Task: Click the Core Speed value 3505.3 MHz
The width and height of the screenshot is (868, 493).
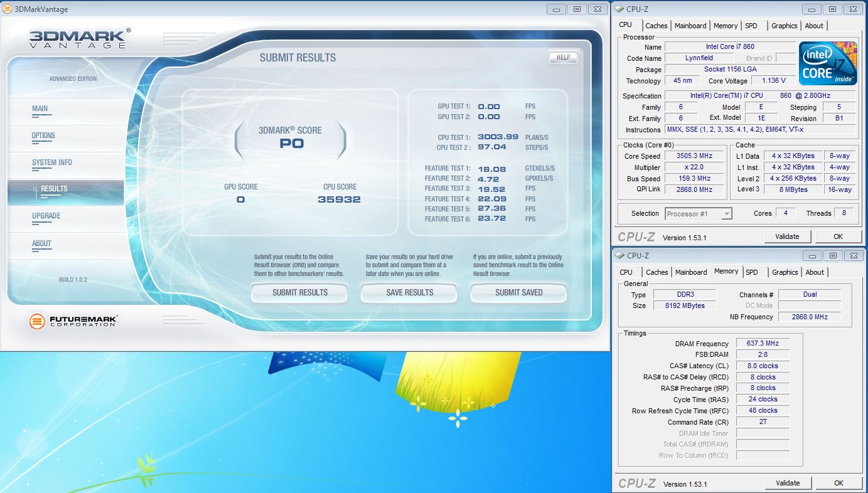Action: (695, 156)
